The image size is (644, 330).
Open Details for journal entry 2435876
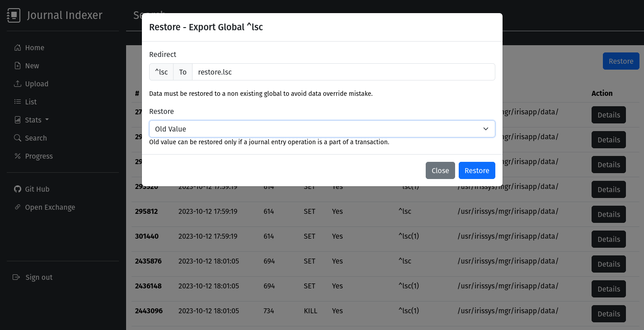click(608, 264)
